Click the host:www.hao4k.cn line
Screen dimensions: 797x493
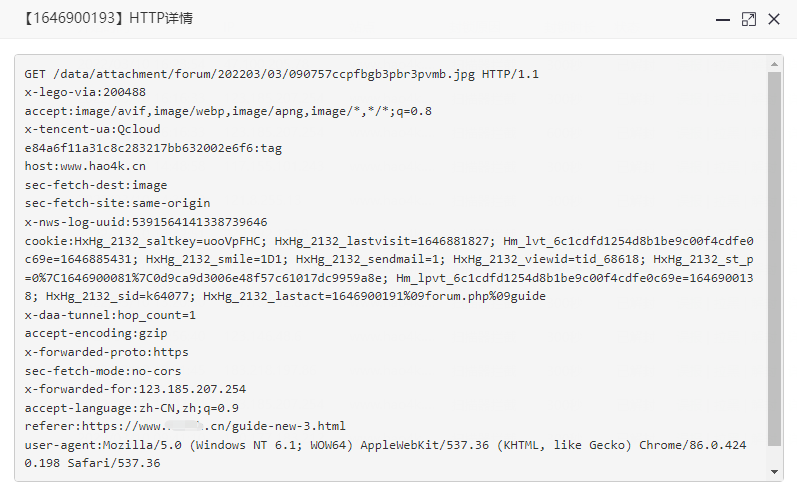[x=85, y=166]
